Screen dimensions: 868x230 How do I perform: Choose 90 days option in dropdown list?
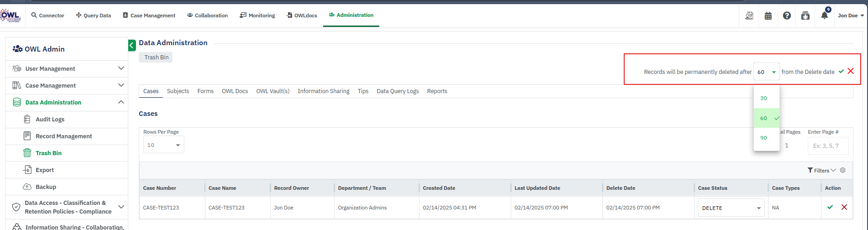[764, 138]
